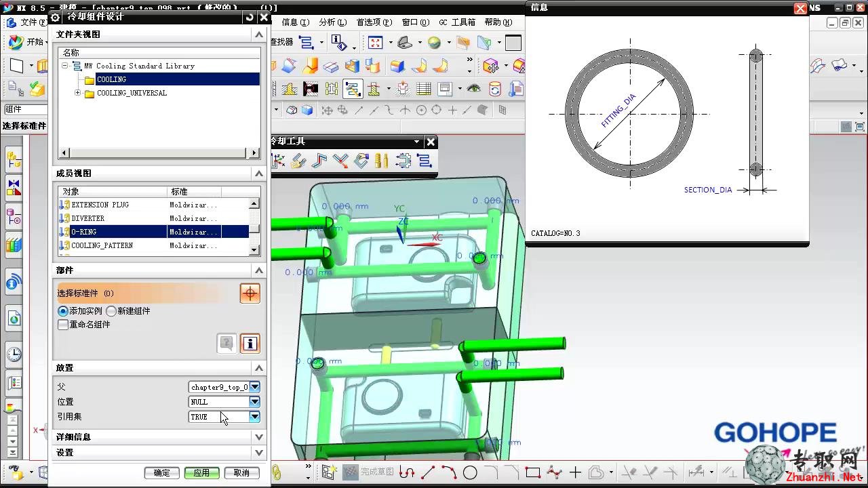Click the line sketch tool in bottom toolbar
The image size is (868, 488).
428,472
